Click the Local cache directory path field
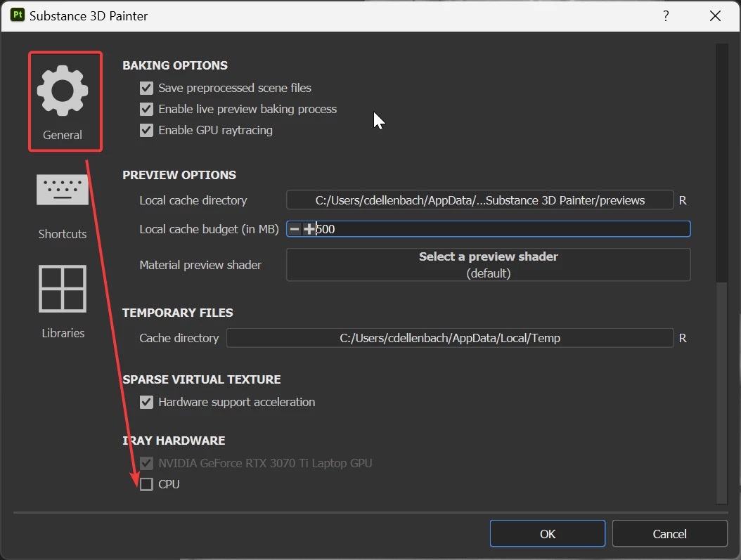Screen dimensions: 741x560 coord(479,200)
